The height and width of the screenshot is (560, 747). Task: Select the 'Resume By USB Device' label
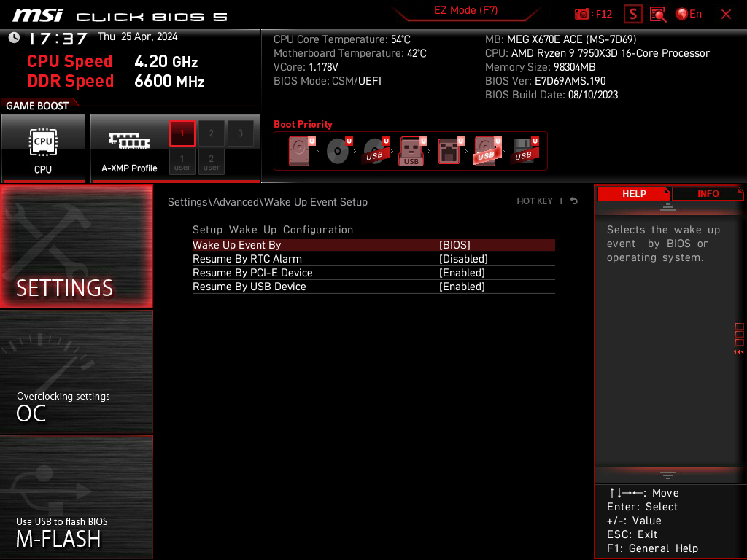[249, 286]
